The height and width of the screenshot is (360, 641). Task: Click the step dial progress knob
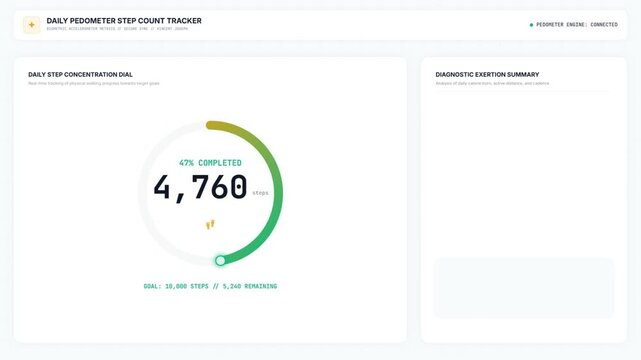pos(220,261)
